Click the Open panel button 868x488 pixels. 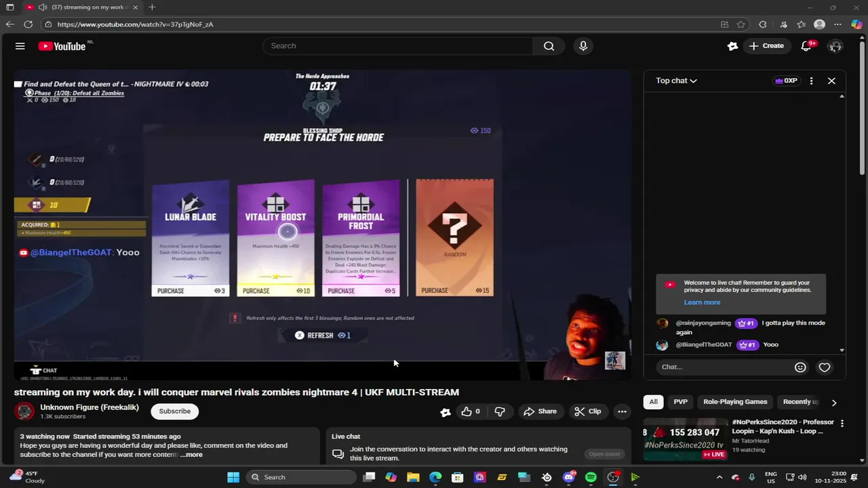[604, 454]
